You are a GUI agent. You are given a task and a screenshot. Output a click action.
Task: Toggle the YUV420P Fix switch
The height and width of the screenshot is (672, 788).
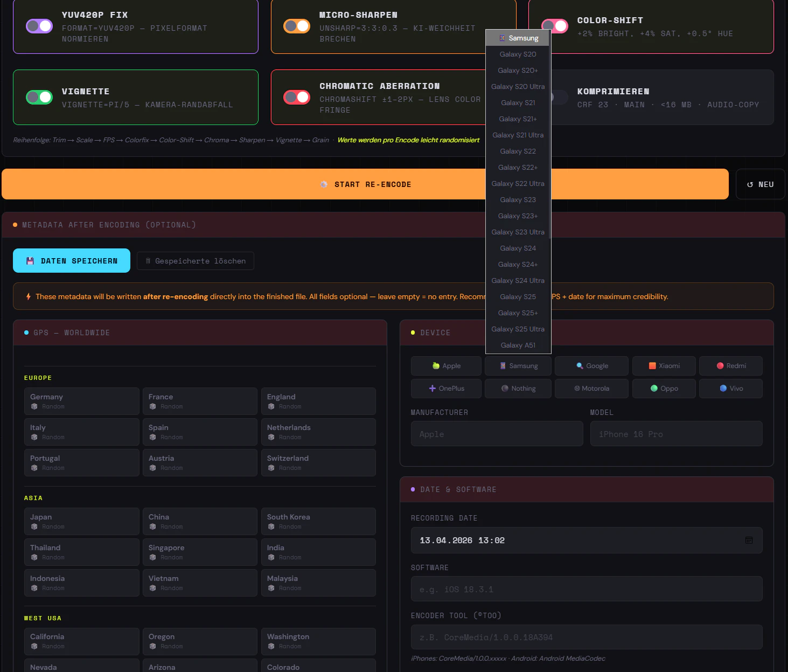coord(39,26)
